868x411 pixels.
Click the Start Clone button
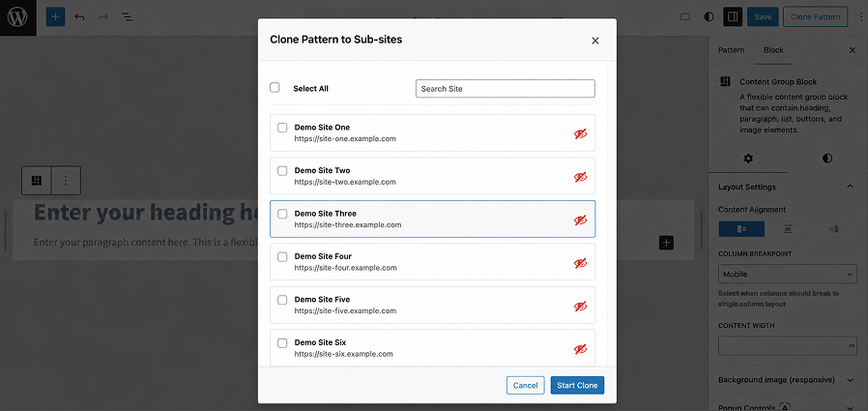577,386
